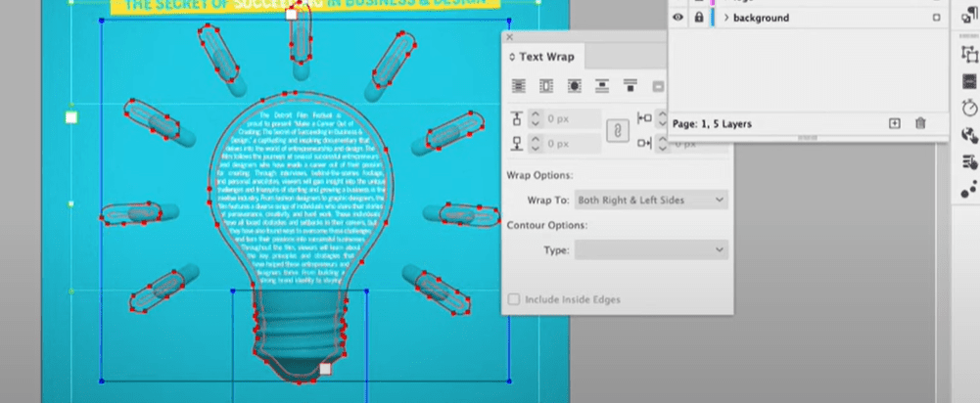Collapse the Text Wrap panel with the tab arrows
The height and width of the screenshot is (403, 980).
pos(512,57)
